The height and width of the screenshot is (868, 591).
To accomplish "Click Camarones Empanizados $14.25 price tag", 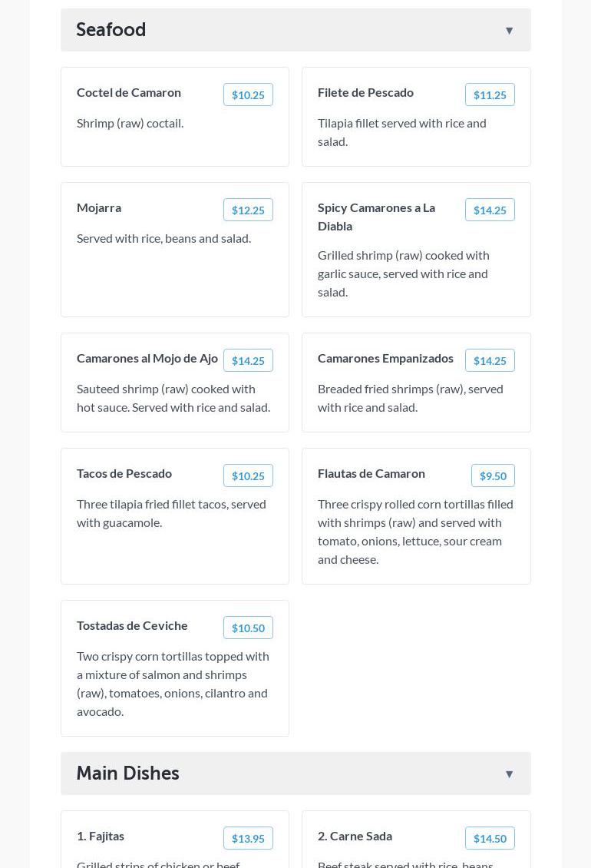I will point(490,361).
